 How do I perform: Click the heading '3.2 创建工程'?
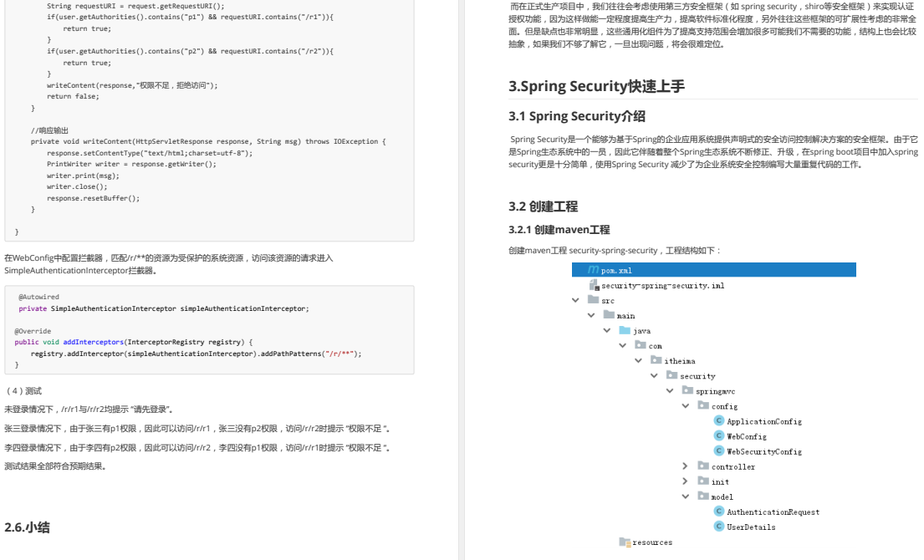coord(543,206)
